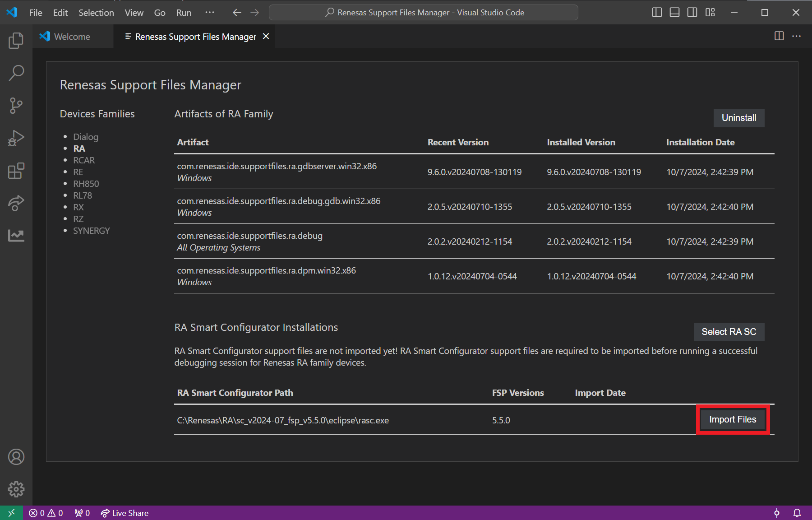The width and height of the screenshot is (812, 520).
Task: Click the Uninstall button
Action: click(x=739, y=118)
